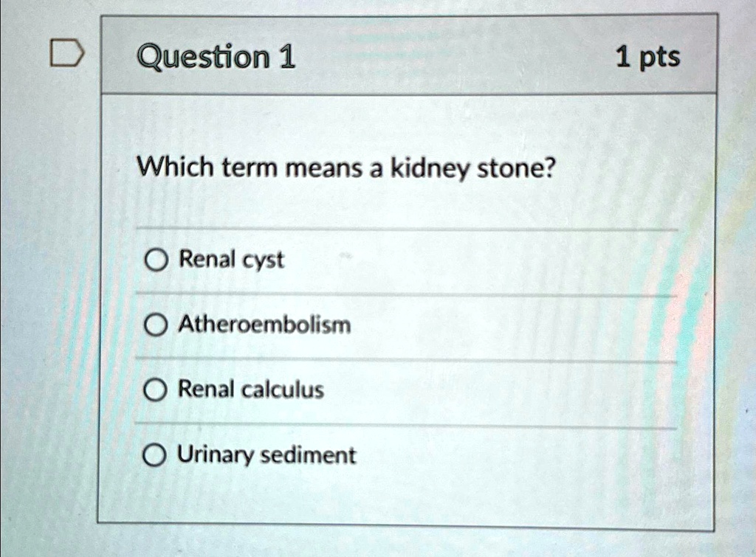Click the question text about kidney stone

346,168
